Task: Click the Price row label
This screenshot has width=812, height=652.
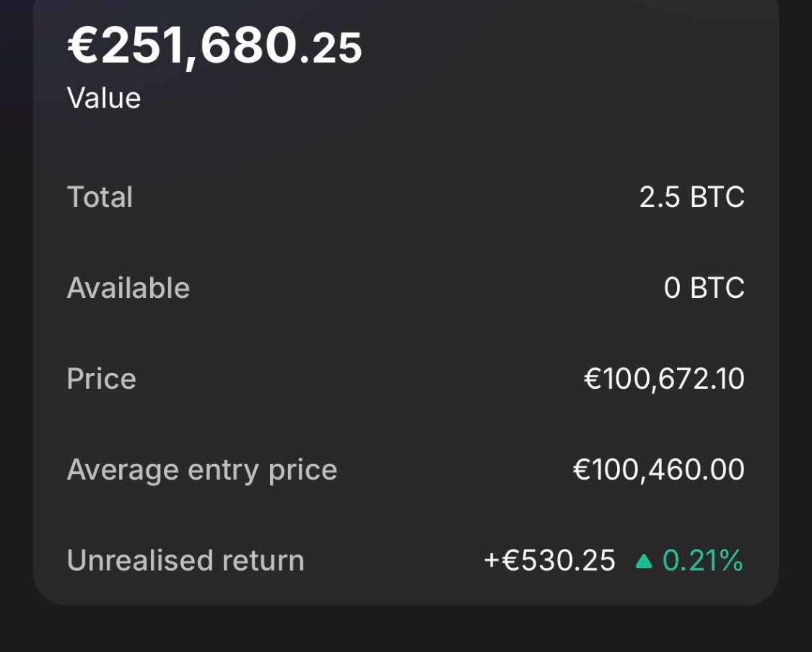Action: click(101, 379)
